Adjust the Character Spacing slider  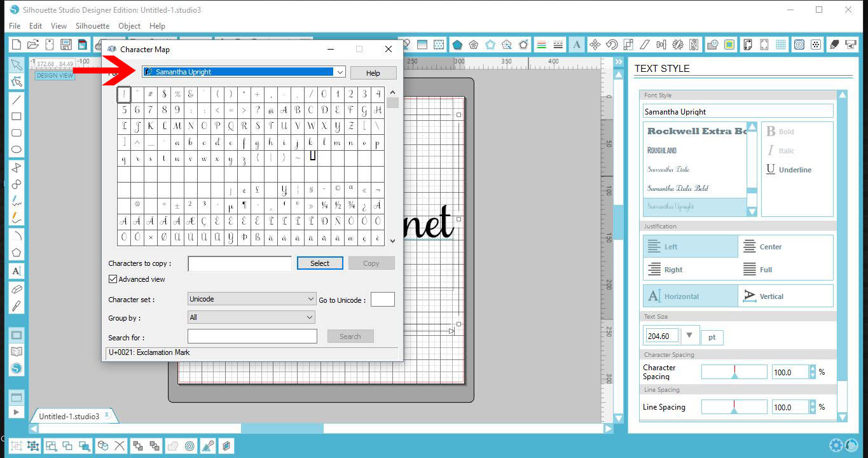point(734,371)
